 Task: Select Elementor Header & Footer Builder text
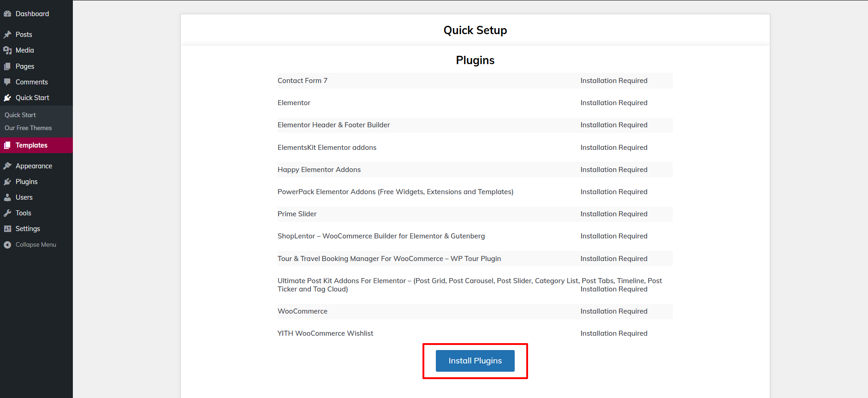click(x=333, y=125)
